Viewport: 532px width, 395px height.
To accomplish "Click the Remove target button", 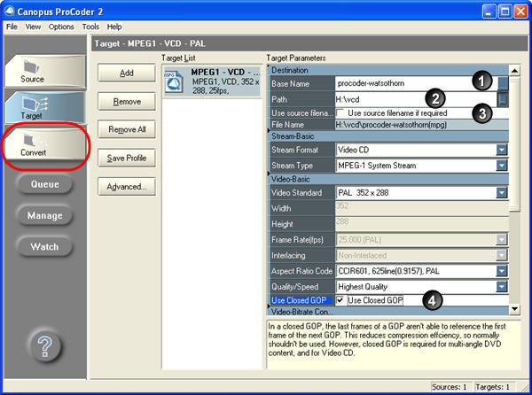I will pos(127,101).
